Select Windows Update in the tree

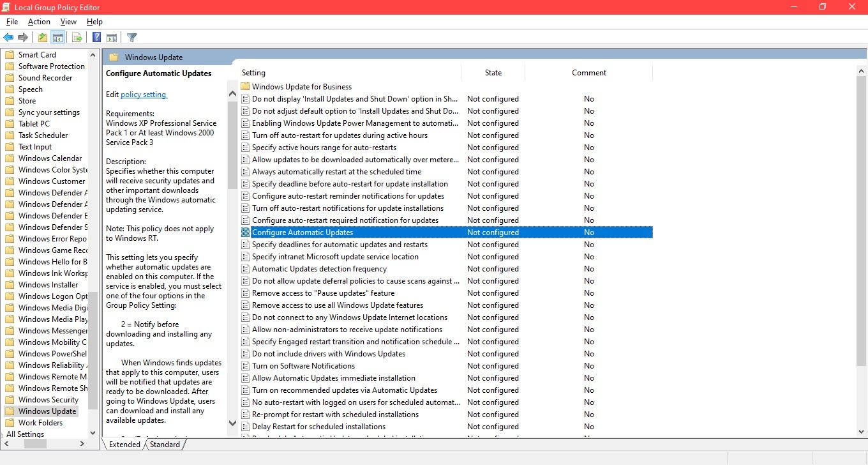click(47, 411)
